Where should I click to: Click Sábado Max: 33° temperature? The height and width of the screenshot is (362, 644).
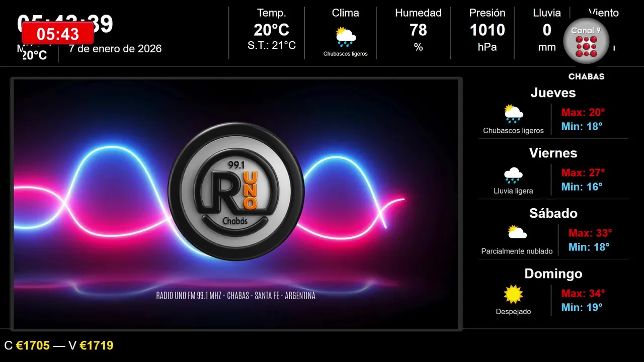coord(590,233)
